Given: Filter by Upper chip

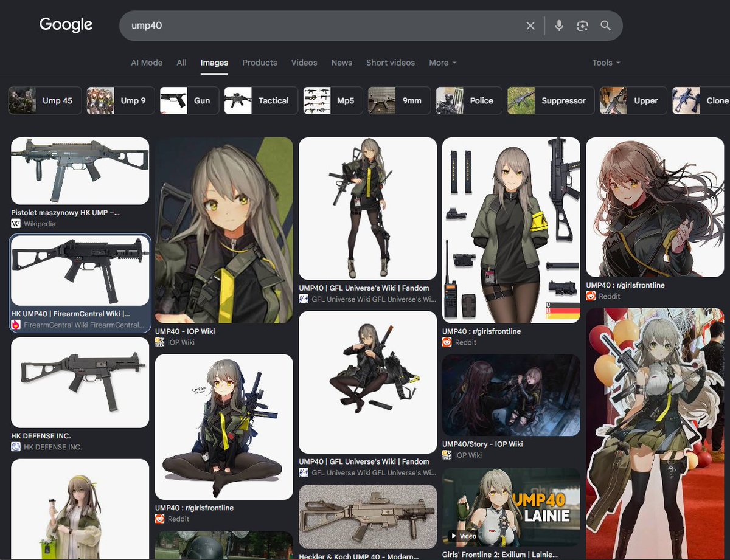Looking at the screenshot, I should pyautogui.click(x=633, y=100).
